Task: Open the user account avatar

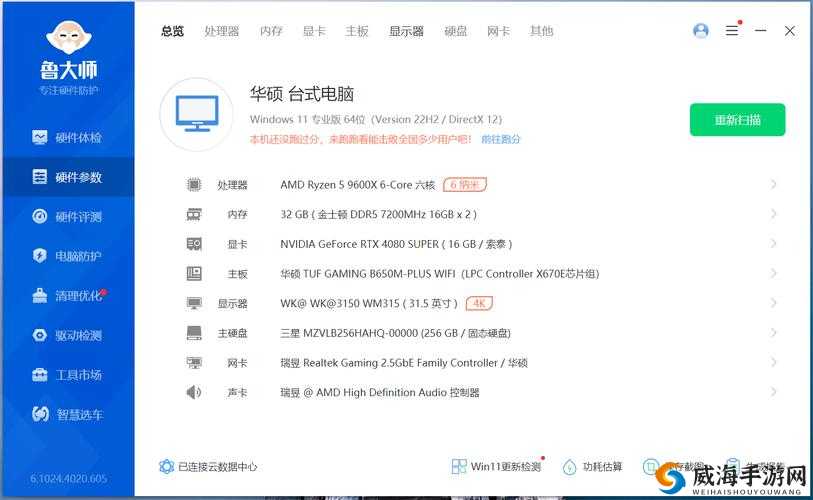Action: 700,31
